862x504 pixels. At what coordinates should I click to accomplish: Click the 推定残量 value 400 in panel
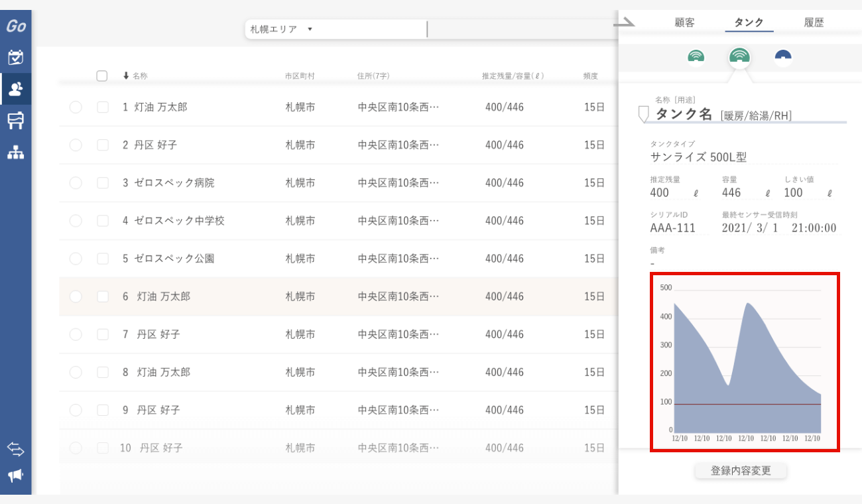tap(660, 193)
